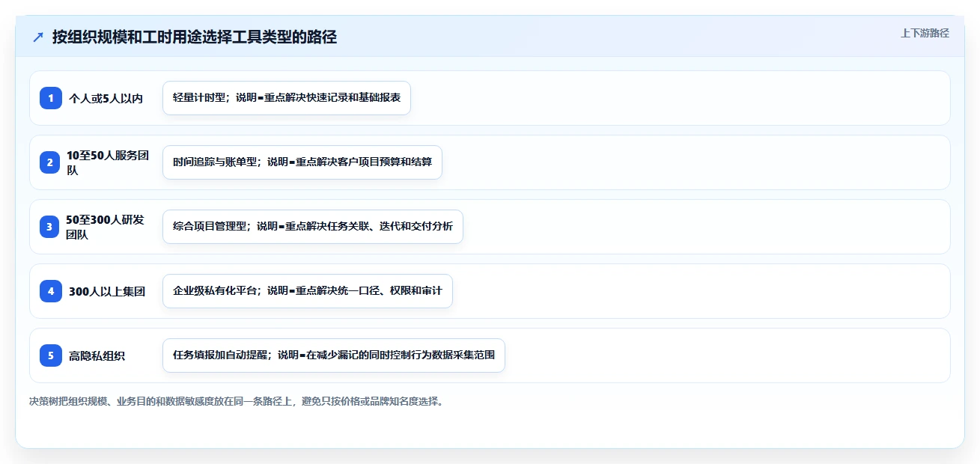Click the 高隐私组织 step label
Viewport: 980px width, 464px height.
97,355
